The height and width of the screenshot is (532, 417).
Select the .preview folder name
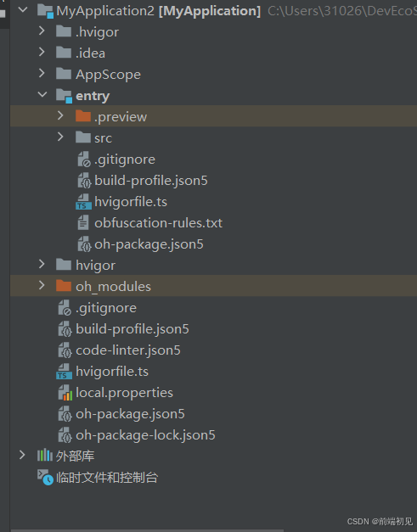(121, 117)
